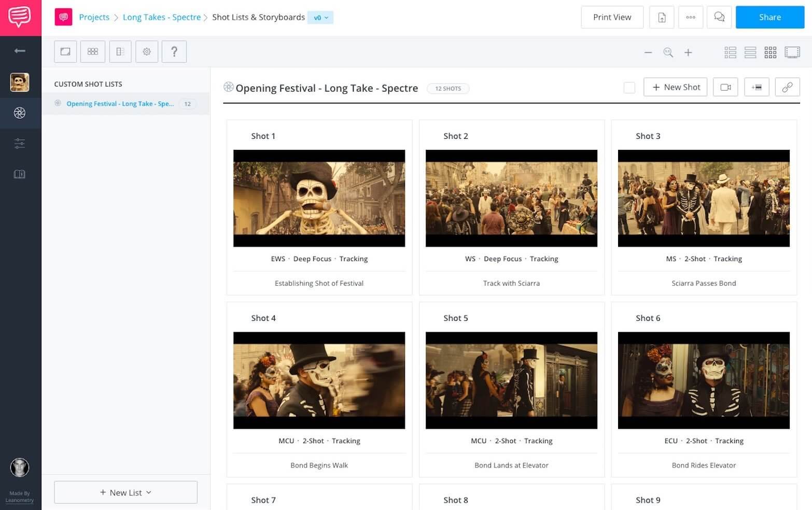Open the shot list aperture icon in sidebar

tap(20, 113)
